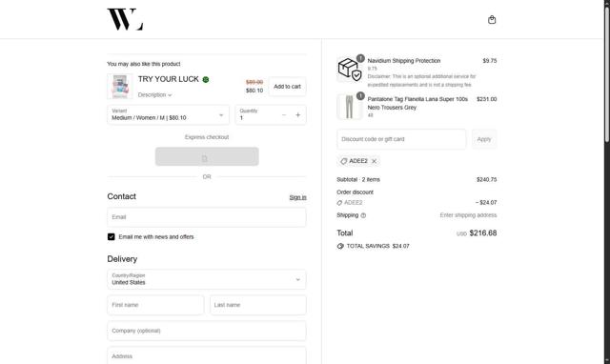Click the $216.68 total amount
The height and width of the screenshot is (364, 610).
click(x=483, y=233)
